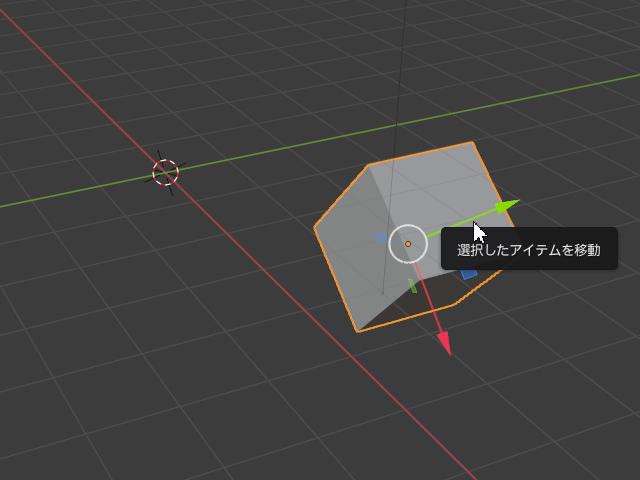Click the faded blue Z-axis gizmo handle
Screen dimensions: 640x480
pos(381,238)
